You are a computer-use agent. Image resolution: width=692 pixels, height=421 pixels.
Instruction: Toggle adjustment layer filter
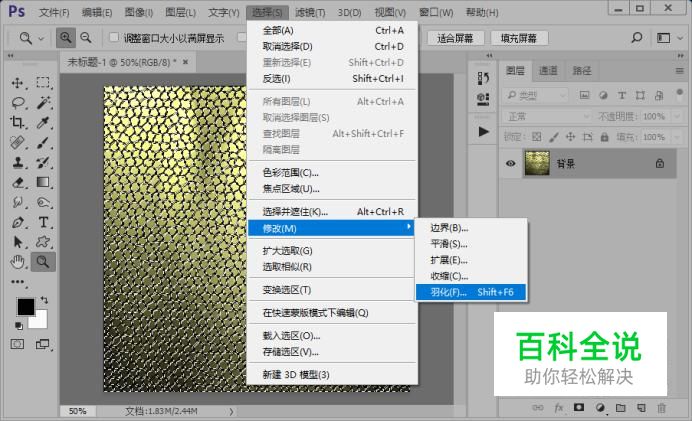click(603, 95)
